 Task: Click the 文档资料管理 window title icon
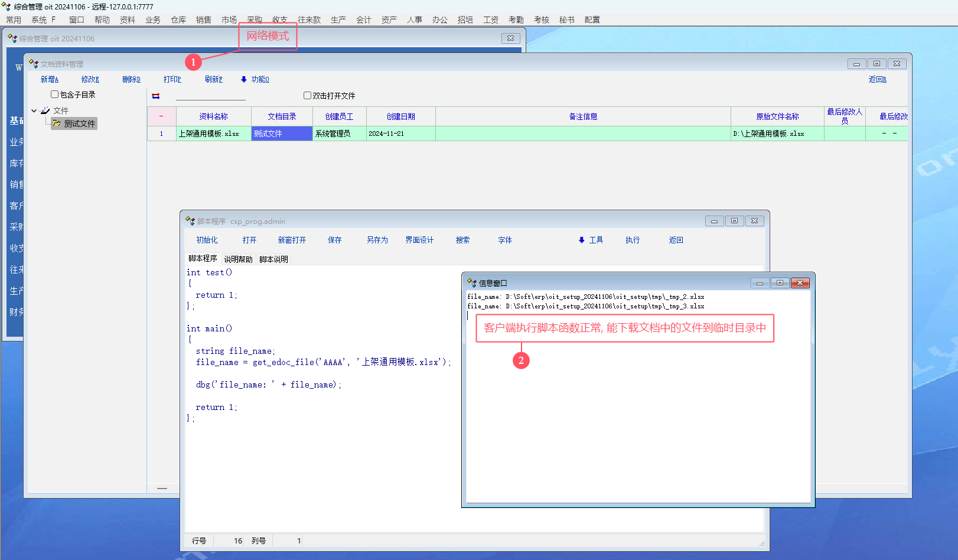(x=33, y=64)
